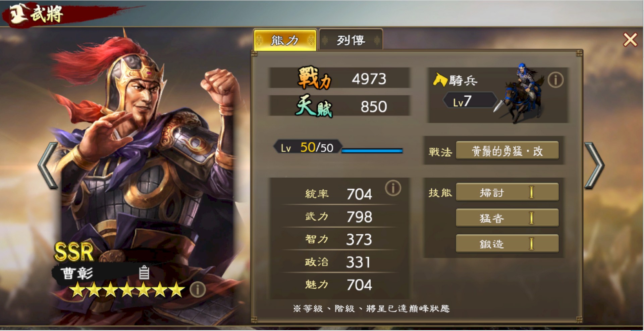Open the 黃鬚的勇猛・改 tactic button
The image size is (644, 331).
[507, 151]
